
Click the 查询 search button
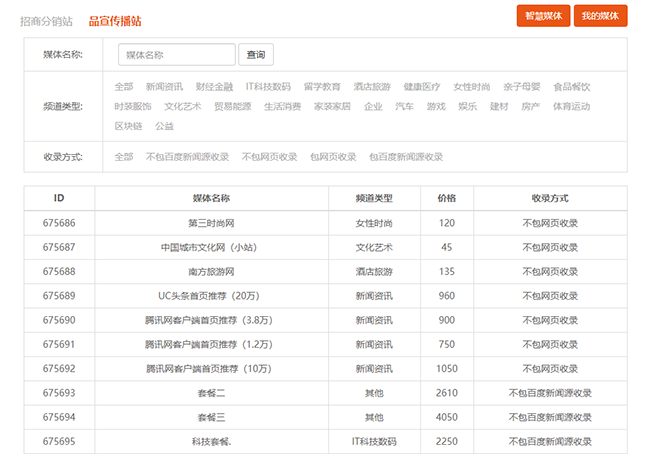click(256, 54)
